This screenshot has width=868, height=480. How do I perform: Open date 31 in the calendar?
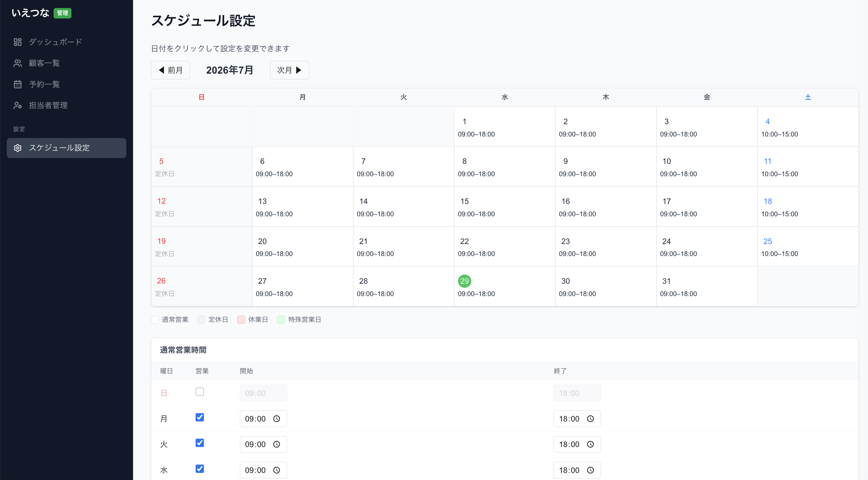pyautogui.click(x=707, y=287)
